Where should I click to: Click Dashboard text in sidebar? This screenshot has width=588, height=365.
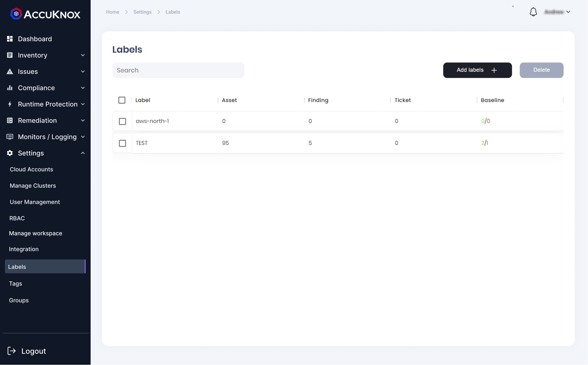click(35, 39)
